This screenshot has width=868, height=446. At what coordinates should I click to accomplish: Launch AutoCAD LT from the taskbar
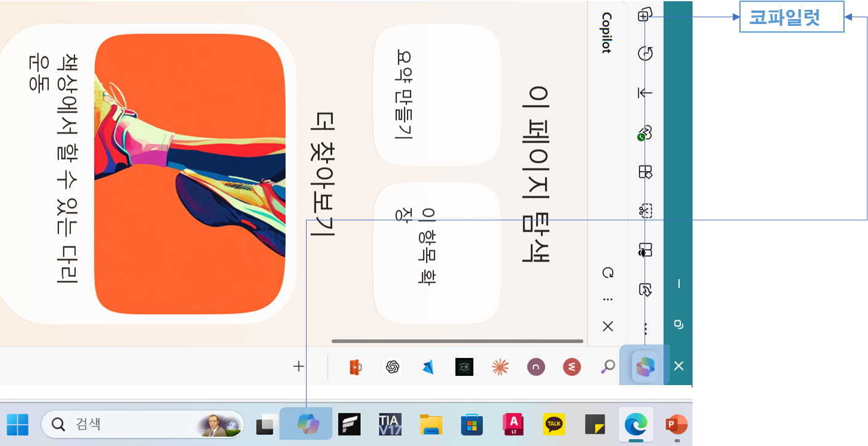point(513,424)
